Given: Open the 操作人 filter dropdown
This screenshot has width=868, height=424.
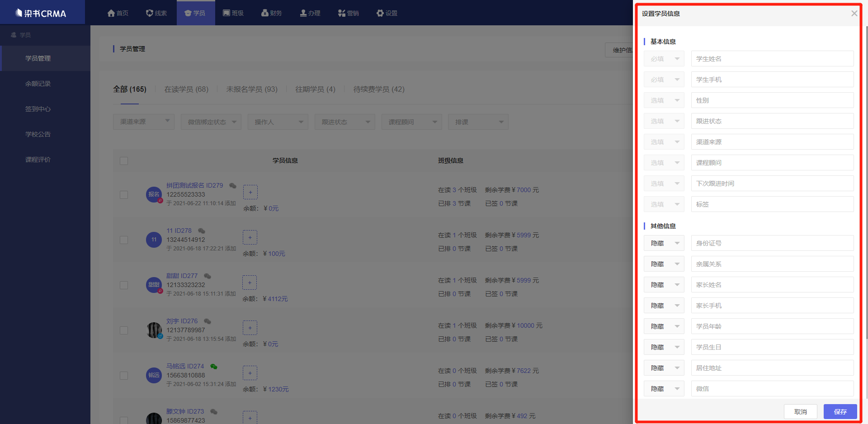Looking at the screenshot, I should coord(278,122).
